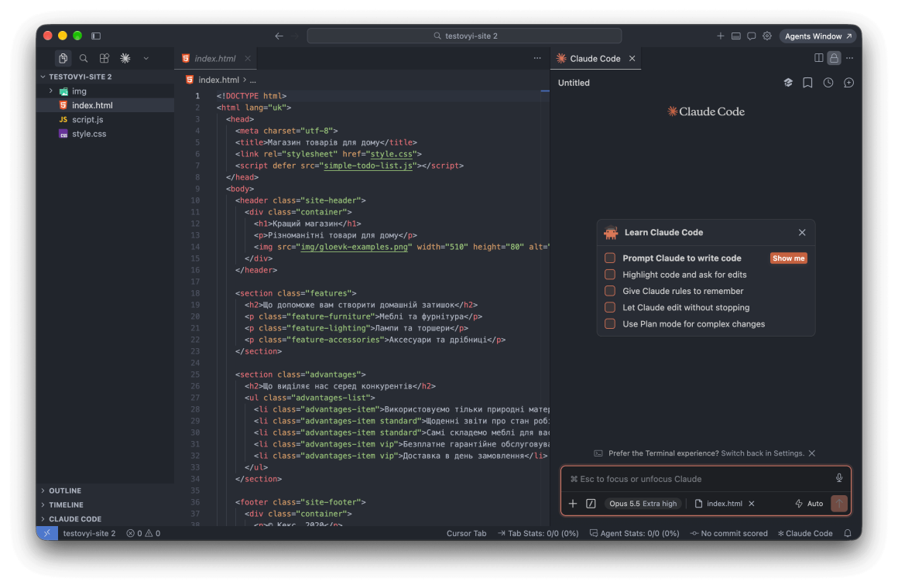Click the slash command icon in the input bar
Viewport: 898px width, 588px height.
click(x=591, y=504)
